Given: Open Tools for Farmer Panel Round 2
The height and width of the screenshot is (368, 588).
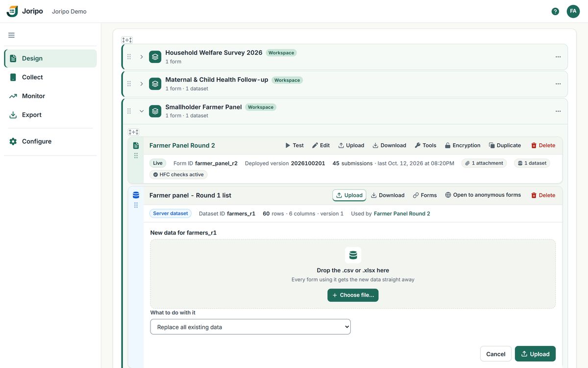Looking at the screenshot, I should click(425, 145).
